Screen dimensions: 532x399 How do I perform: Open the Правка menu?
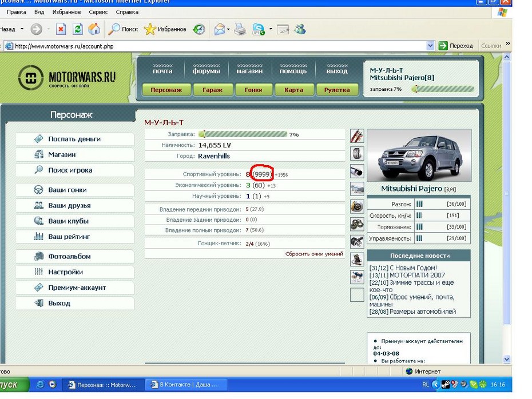point(16,12)
